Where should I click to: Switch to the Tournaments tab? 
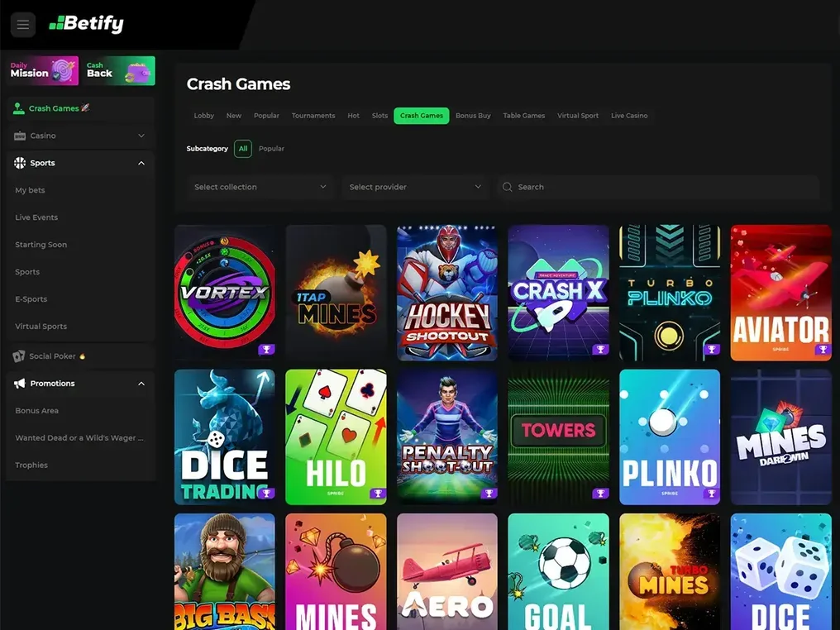pos(313,116)
